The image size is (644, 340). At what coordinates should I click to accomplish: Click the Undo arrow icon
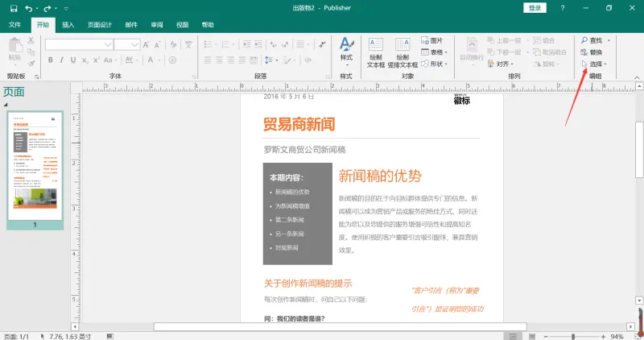(x=28, y=8)
